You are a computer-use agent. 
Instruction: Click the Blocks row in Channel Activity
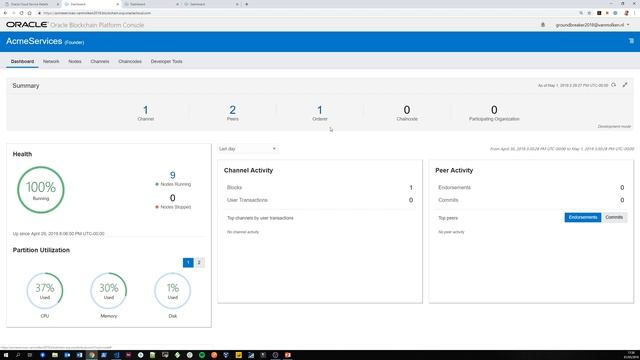[320, 187]
